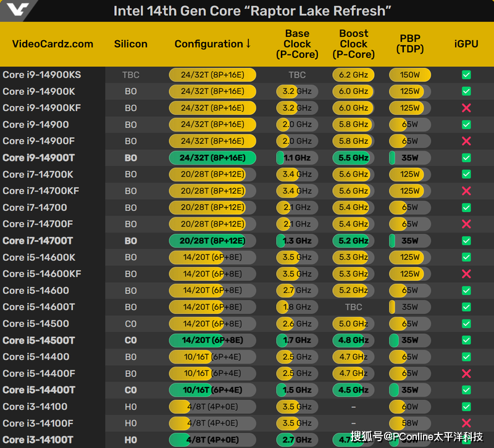Screen dimensions: 494x448
Task: Click the red X for Core i9-14900KF
Action: point(466,108)
